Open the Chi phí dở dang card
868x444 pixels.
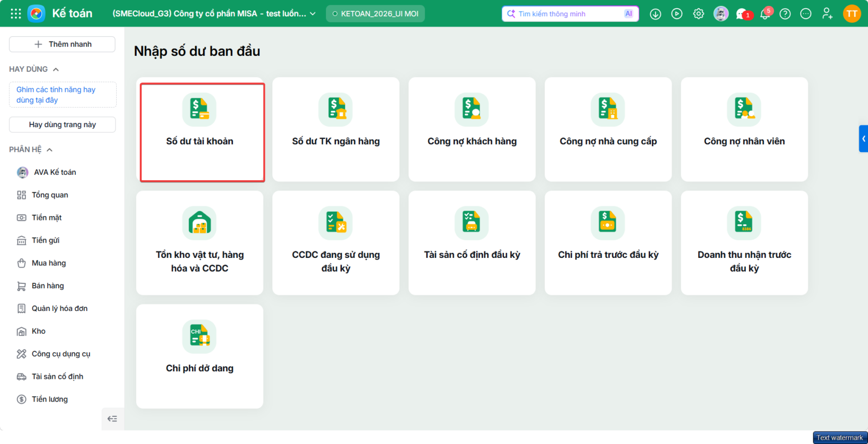(x=200, y=356)
